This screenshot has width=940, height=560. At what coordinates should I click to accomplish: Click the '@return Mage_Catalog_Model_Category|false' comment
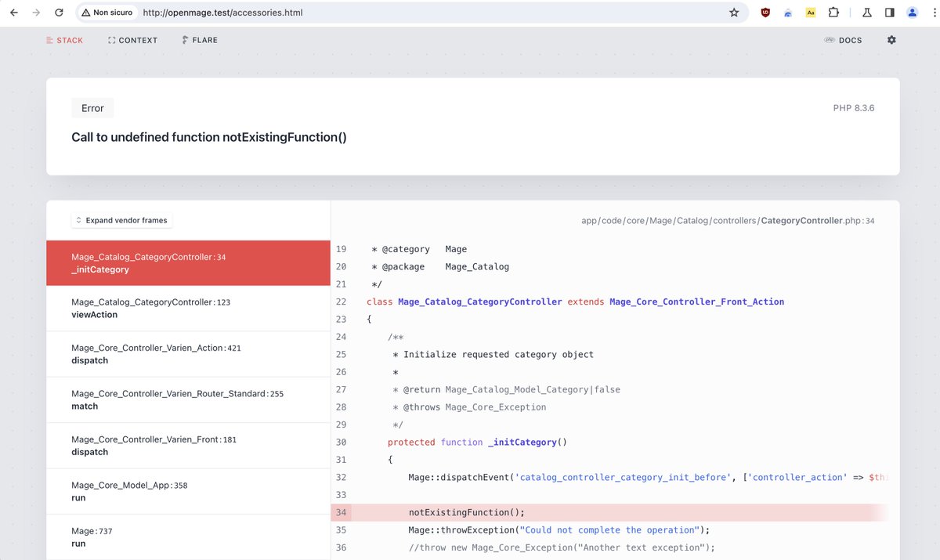click(506, 389)
